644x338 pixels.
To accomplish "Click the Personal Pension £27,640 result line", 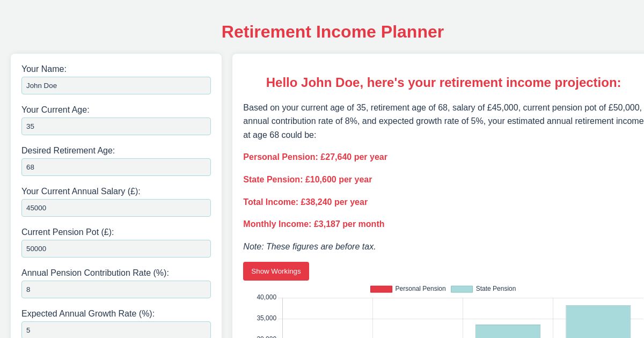I will [x=315, y=157].
